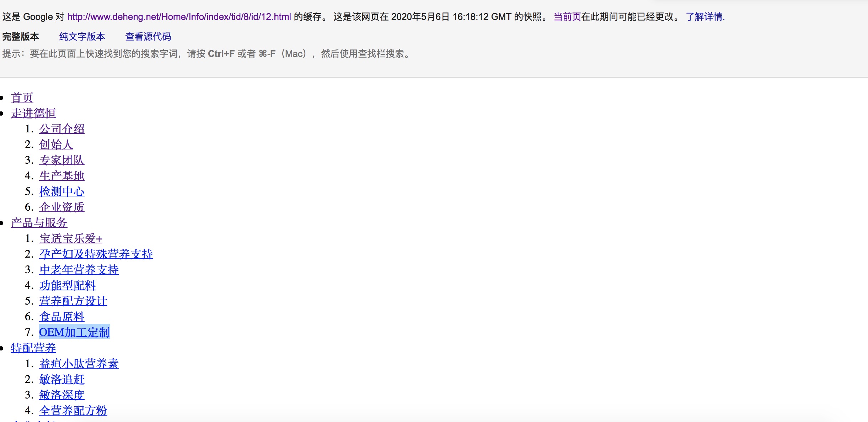
Task: Click the 企业资质 qualifications link
Action: 62,207
